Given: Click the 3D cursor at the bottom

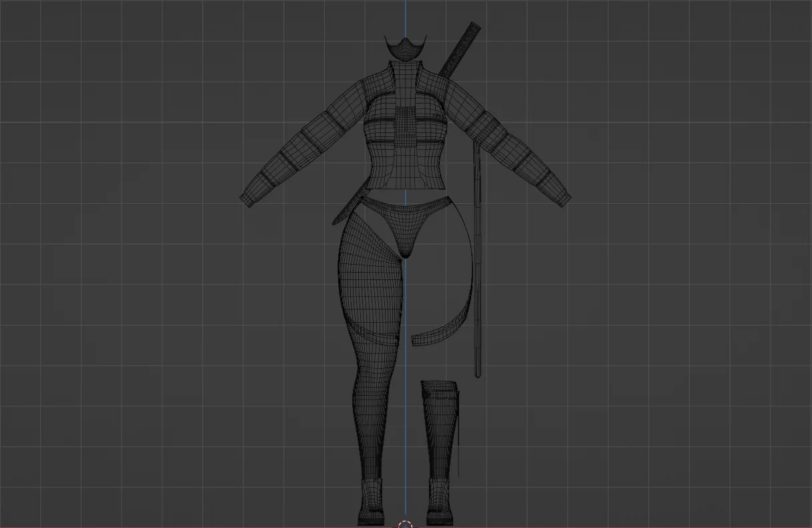Looking at the screenshot, I should pos(405,525).
